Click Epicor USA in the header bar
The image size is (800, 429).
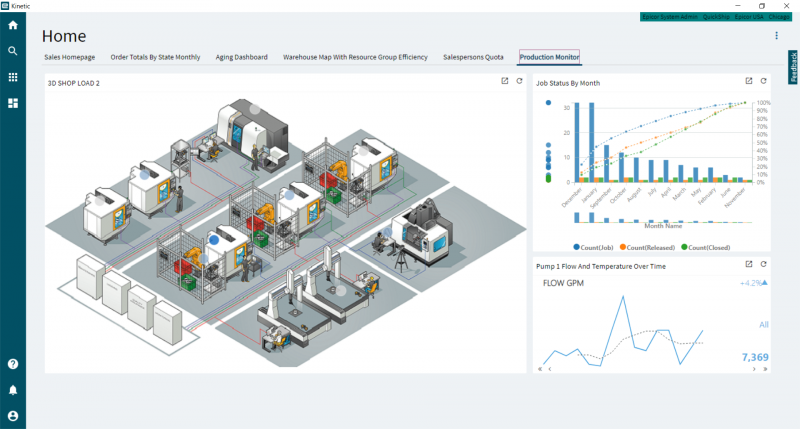pyautogui.click(x=749, y=17)
